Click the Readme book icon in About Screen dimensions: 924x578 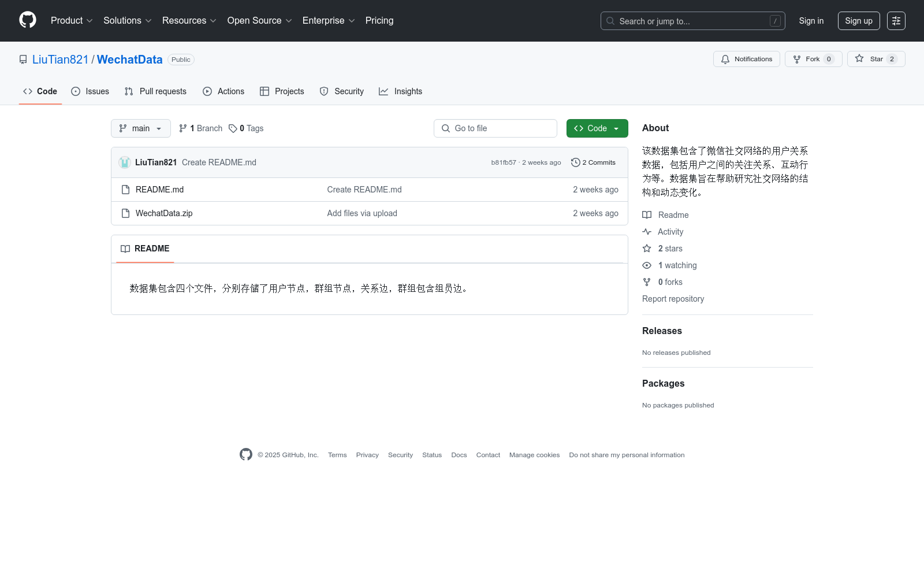tap(647, 215)
